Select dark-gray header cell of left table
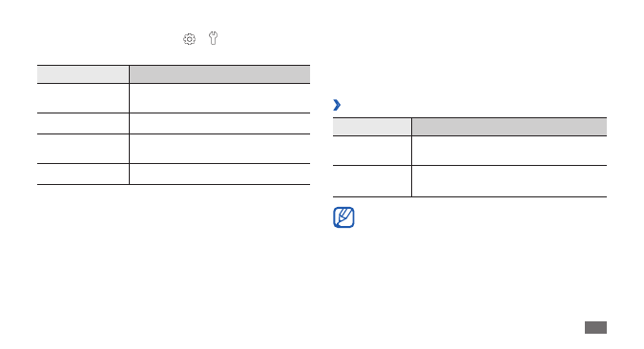Screen dimensions: 644x349 click(x=219, y=74)
